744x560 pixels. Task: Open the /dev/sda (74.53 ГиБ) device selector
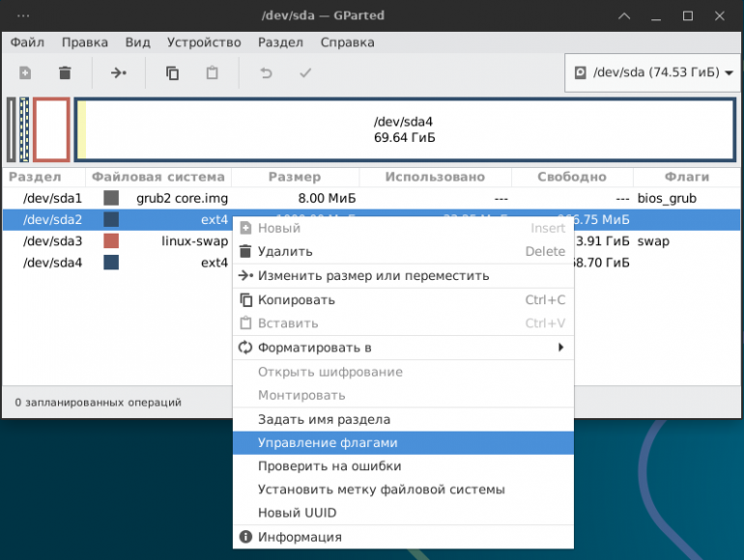point(654,72)
